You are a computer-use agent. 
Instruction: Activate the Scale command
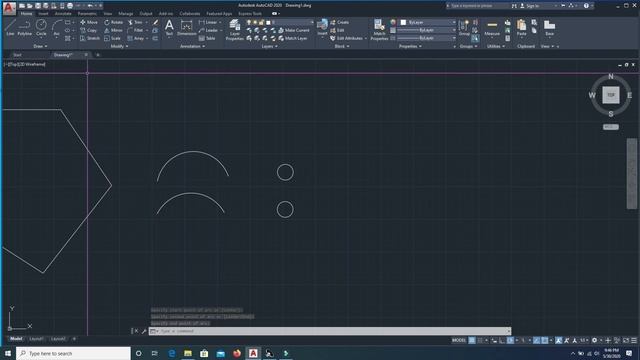pyautogui.click(x=112, y=38)
